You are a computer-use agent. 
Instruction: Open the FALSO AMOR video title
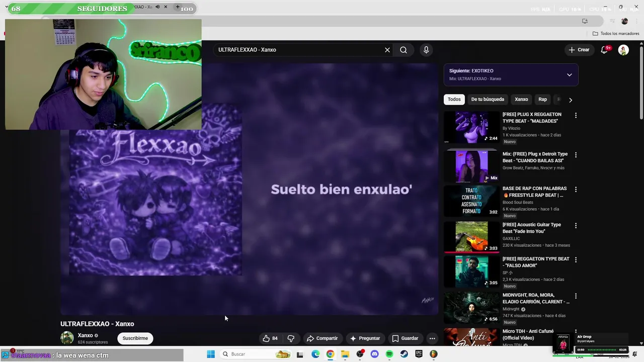click(x=536, y=262)
